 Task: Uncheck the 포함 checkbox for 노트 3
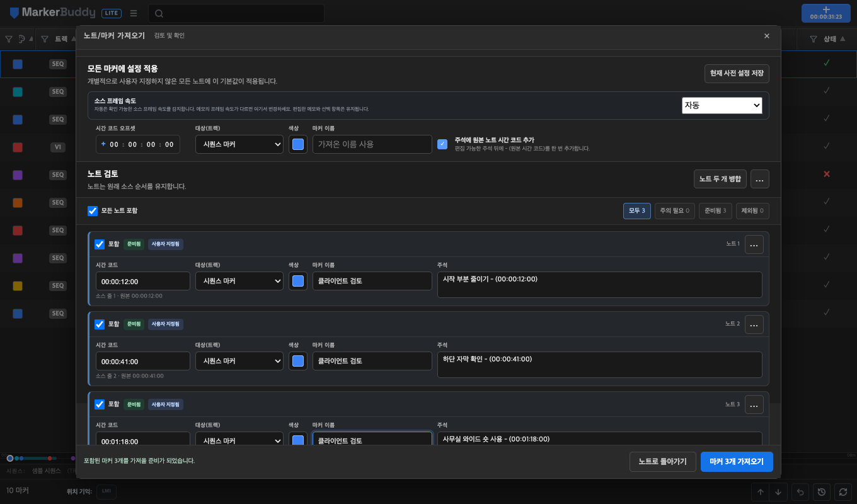point(100,404)
